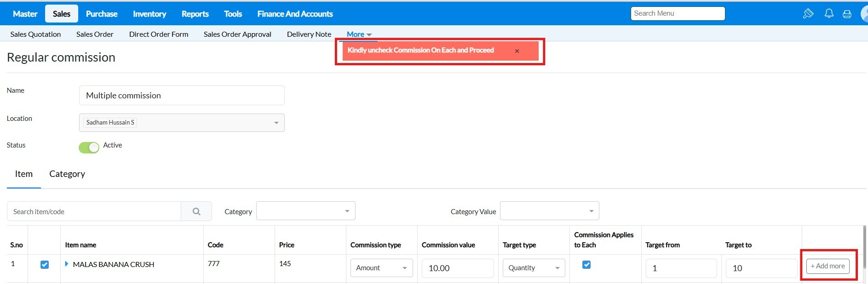The height and width of the screenshot is (284, 868).
Task: Open the Target type Quantity dropdown
Action: coord(534,268)
